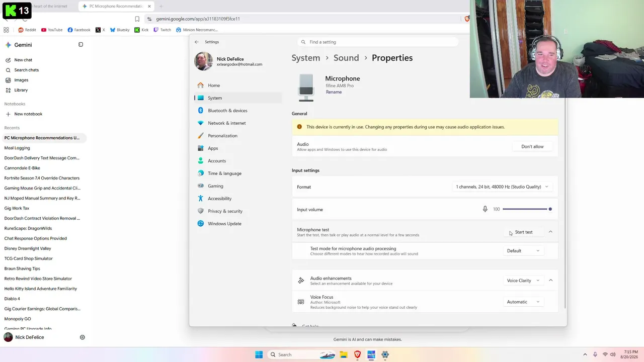The width and height of the screenshot is (644, 362).
Task: Open Brave browser from taskbar
Action: 358,355
